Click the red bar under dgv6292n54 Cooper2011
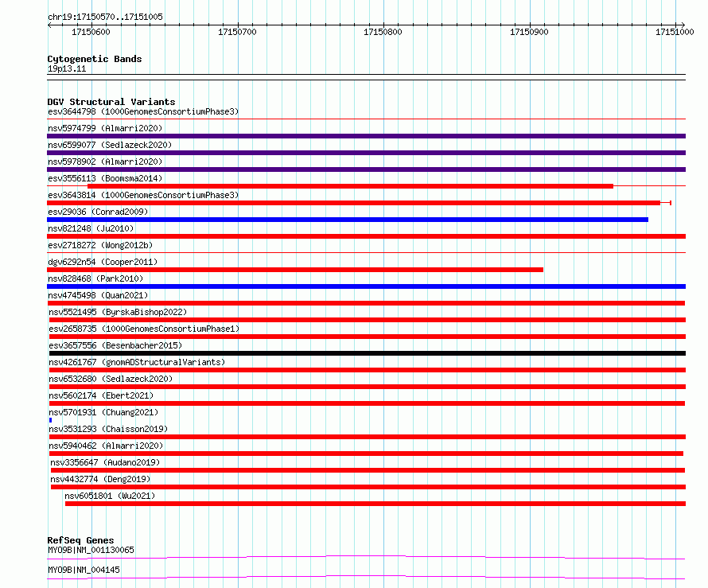Viewport: 708px width, 588px height. tap(295, 270)
